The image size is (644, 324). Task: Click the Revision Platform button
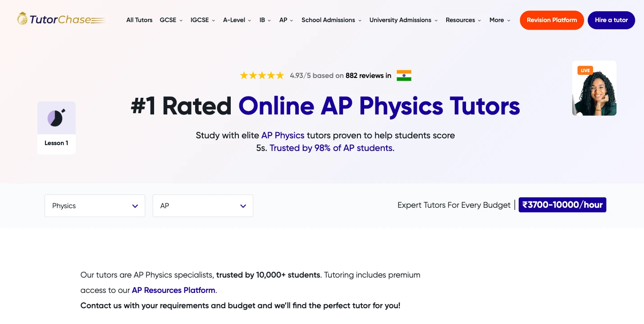552,20
